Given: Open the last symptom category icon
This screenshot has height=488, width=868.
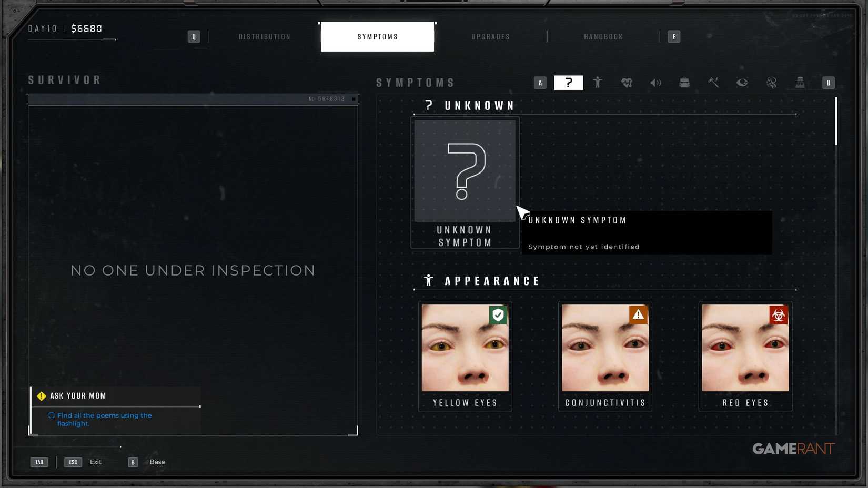Looking at the screenshot, I should tap(800, 83).
